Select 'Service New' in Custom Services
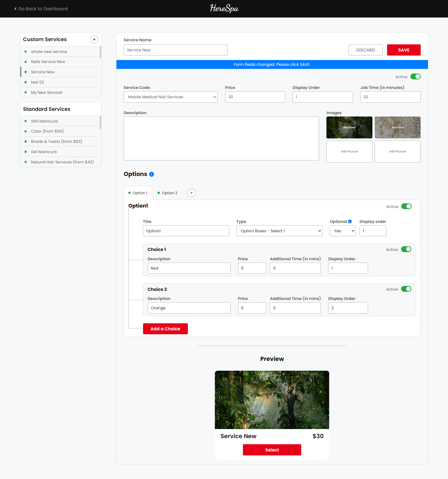The height and width of the screenshot is (479, 448). [x=60, y=72]
